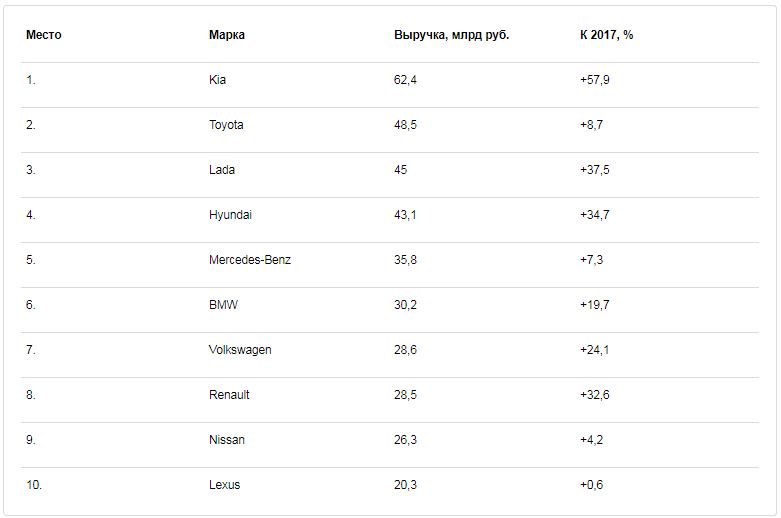Viewport: 781px width, 518px height.
Task: Click the Renault brand name
Action: pos(229,395)
